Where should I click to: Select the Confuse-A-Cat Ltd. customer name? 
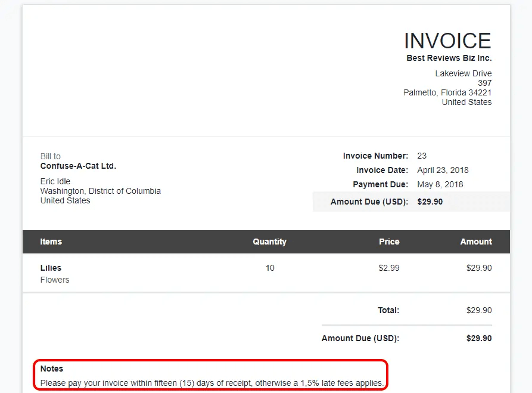click(78, 166)
